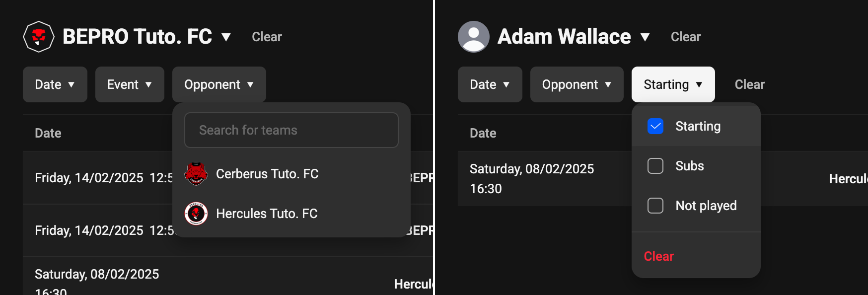Open player panel Date filter dropdown
The height and width of the screenshot is (295, 868).
[490, 84]
